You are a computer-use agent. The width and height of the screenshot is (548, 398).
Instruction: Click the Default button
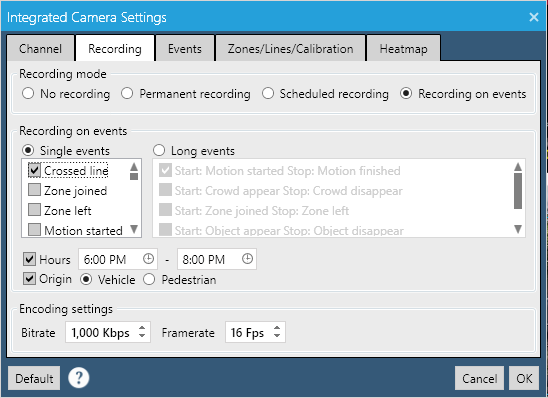pyautogui.click(x=34, y=378)
